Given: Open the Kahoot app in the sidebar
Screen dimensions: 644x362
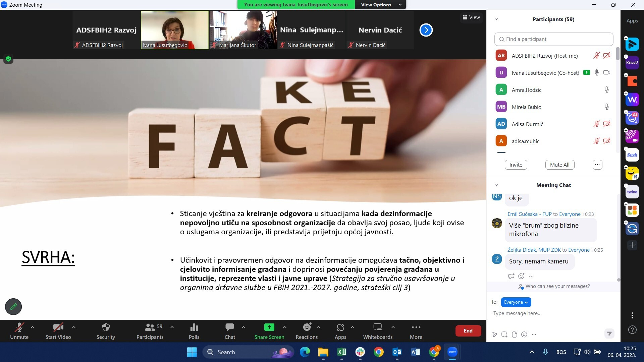Looking at the screenshot, I should pos(632,63).
